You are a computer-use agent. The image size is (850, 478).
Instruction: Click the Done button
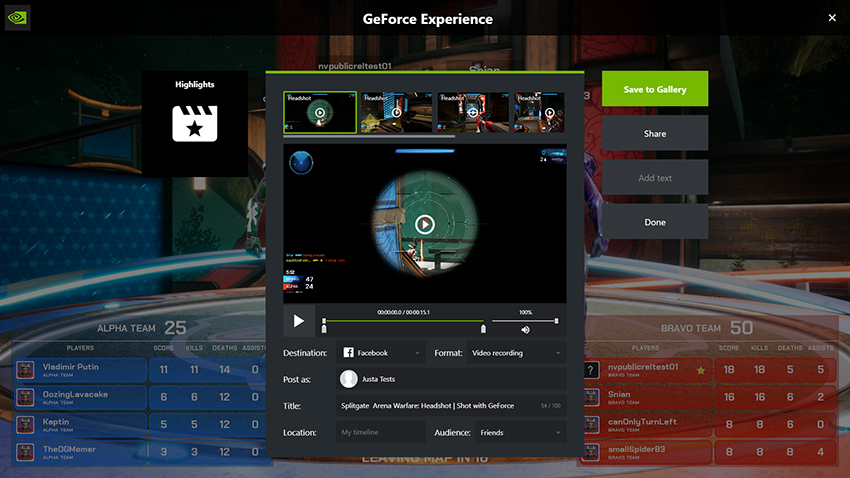pyautogui.click(x=655, y=222)
